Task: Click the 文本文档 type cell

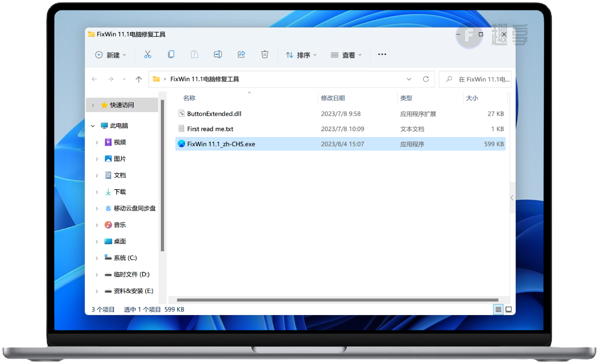Action: (x=412, y=129)
